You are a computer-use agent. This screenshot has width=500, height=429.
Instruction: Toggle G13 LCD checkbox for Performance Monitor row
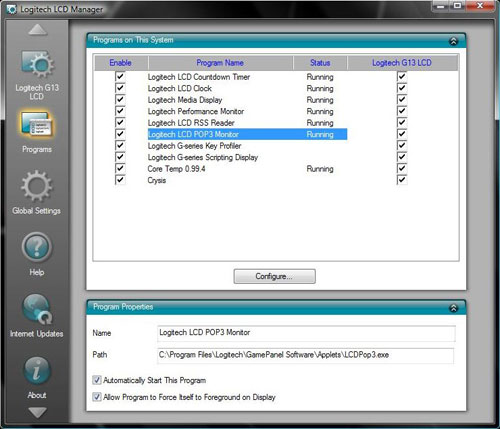click(402, 111)
